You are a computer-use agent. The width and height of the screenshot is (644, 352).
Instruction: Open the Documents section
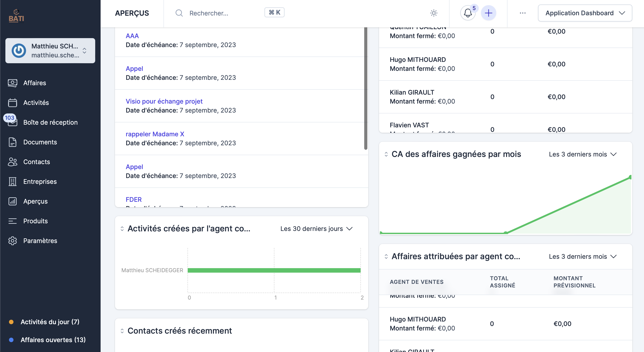click(40, 142)
